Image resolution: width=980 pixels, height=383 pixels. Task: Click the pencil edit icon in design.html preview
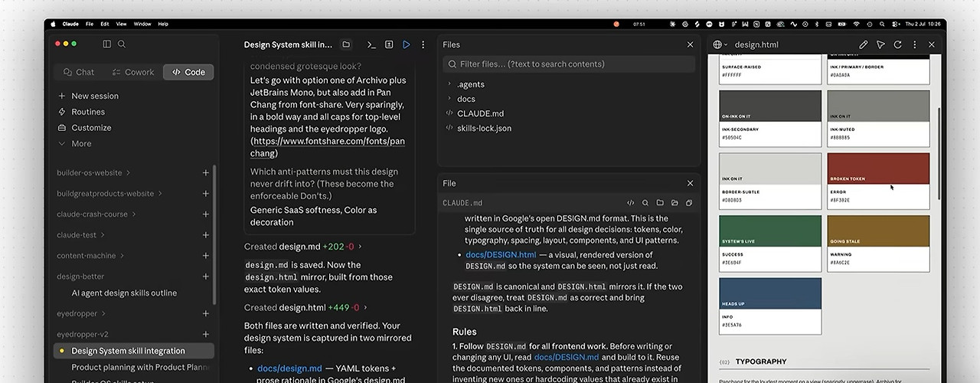(864, 44)
